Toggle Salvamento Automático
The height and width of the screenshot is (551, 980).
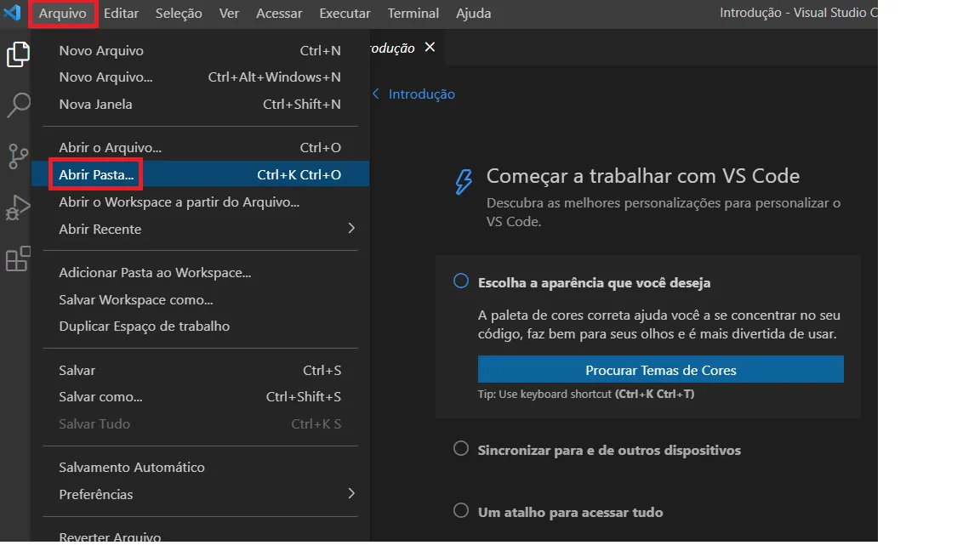[x=200, y=468]
